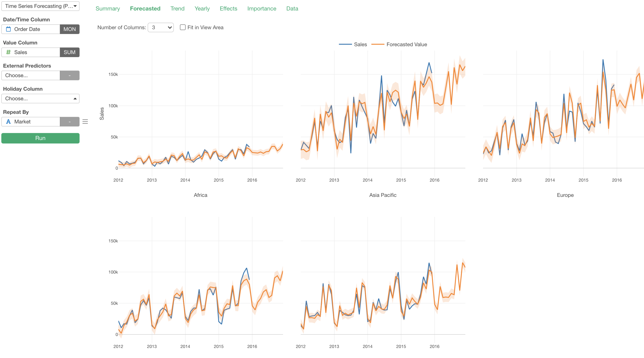Screen dimensions: 644x358
Task: Click the minus button next to Market
Action: pos(70,122)
